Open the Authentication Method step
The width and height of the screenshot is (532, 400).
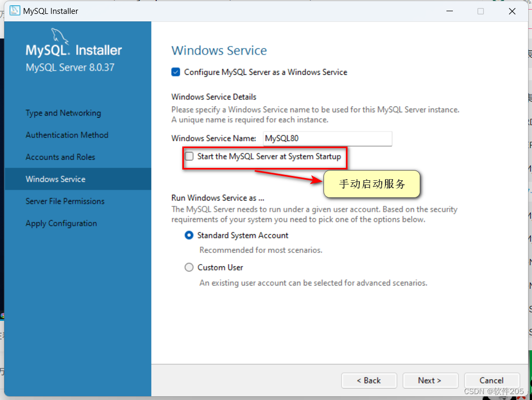click(67, 135)
